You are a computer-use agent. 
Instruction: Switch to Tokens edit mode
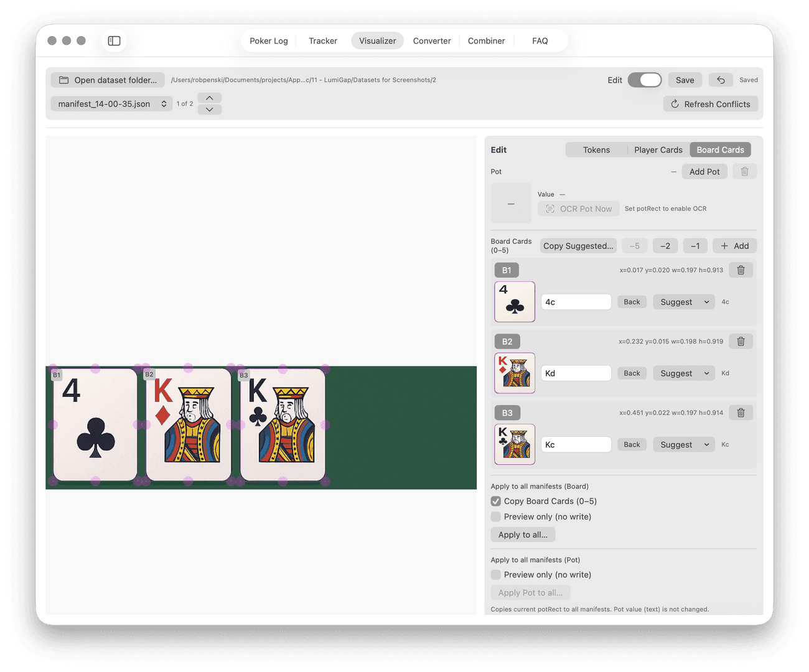[596, 150]
